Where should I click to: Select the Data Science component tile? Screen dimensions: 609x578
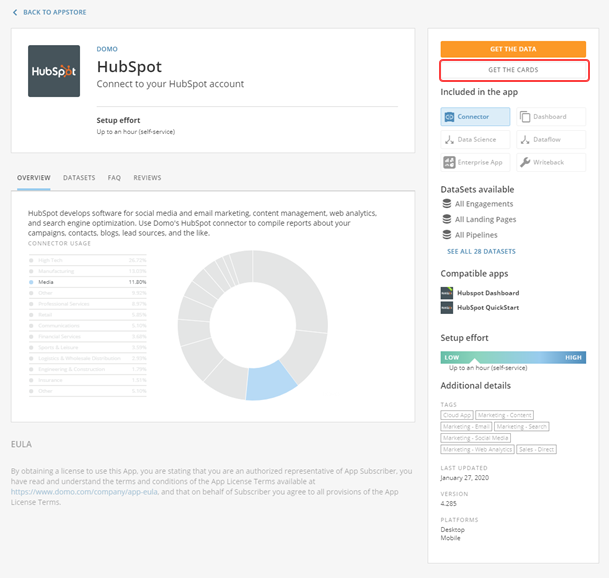coord(475,139)
